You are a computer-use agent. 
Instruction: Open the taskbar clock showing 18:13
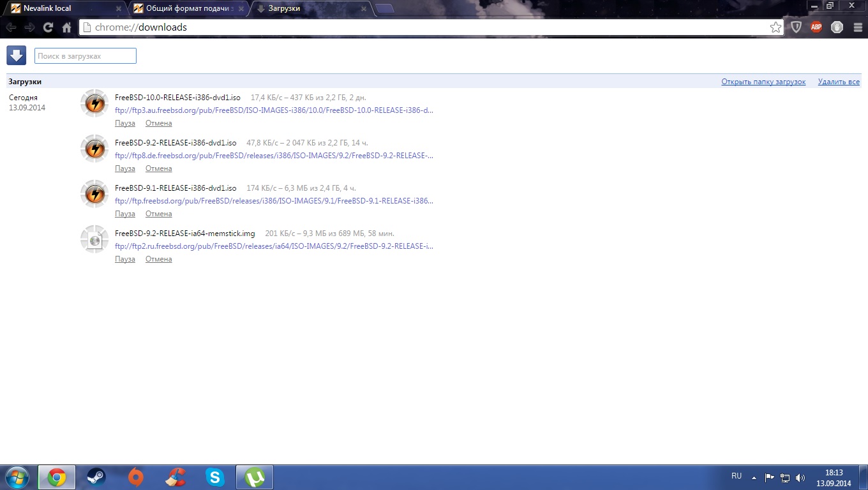coord(834,477)
